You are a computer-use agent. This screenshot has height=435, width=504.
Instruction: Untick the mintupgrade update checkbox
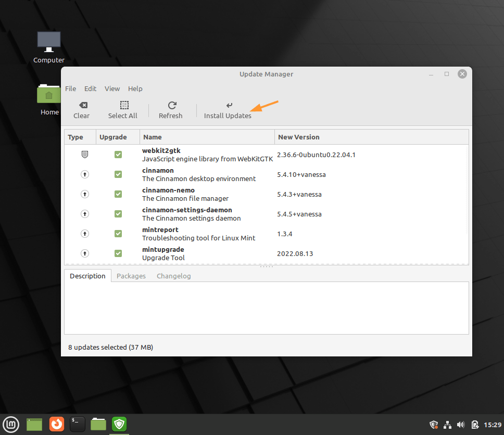118,253
